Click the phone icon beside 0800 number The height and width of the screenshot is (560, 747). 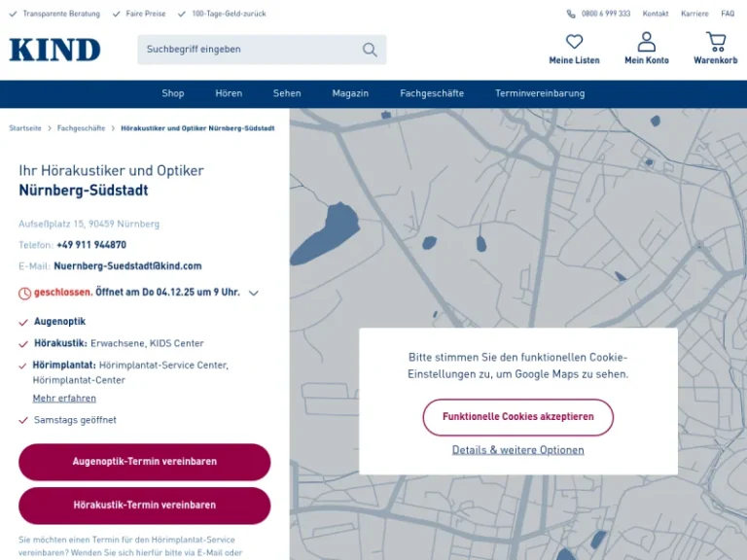click(x=571, y=14)
